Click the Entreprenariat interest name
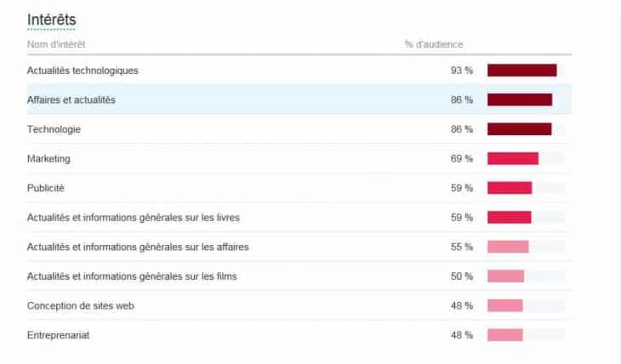The height and width of the screenshot is (364, 621). 59,335
